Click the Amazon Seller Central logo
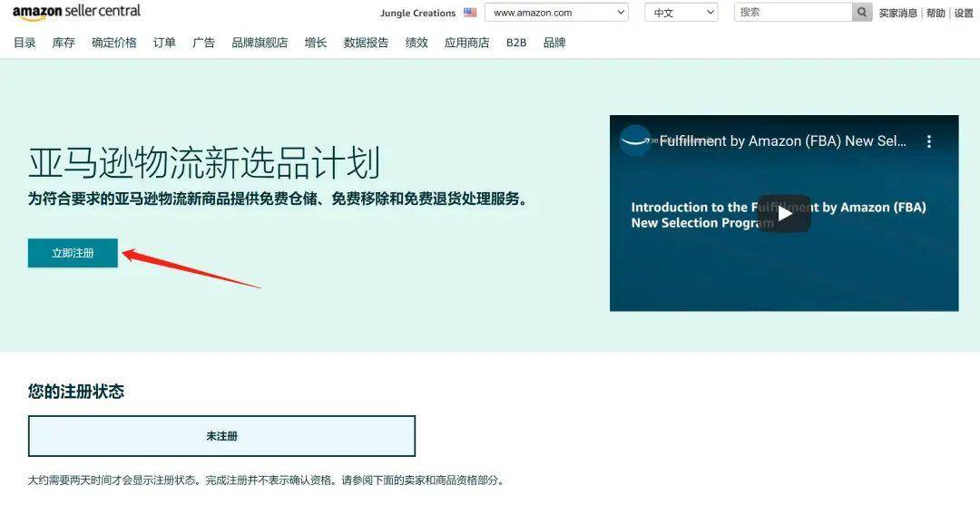The width and height of the screenshot is (980, 514). pyautogui.click(x=76, y=12)
